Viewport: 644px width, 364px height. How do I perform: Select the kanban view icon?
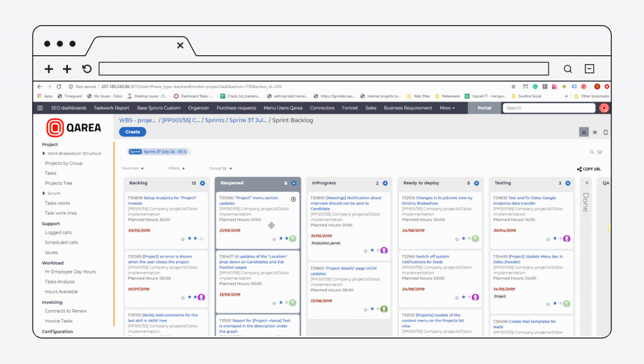584,133
